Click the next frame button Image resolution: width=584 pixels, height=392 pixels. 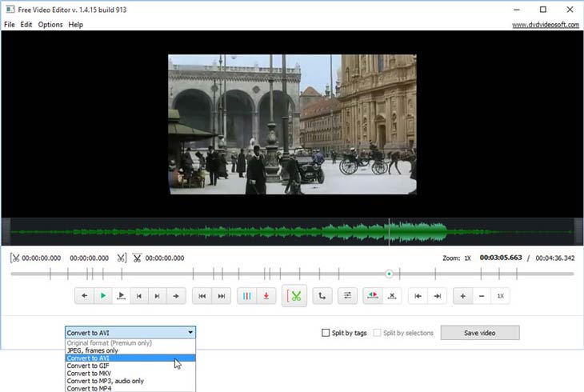[157, 296]
